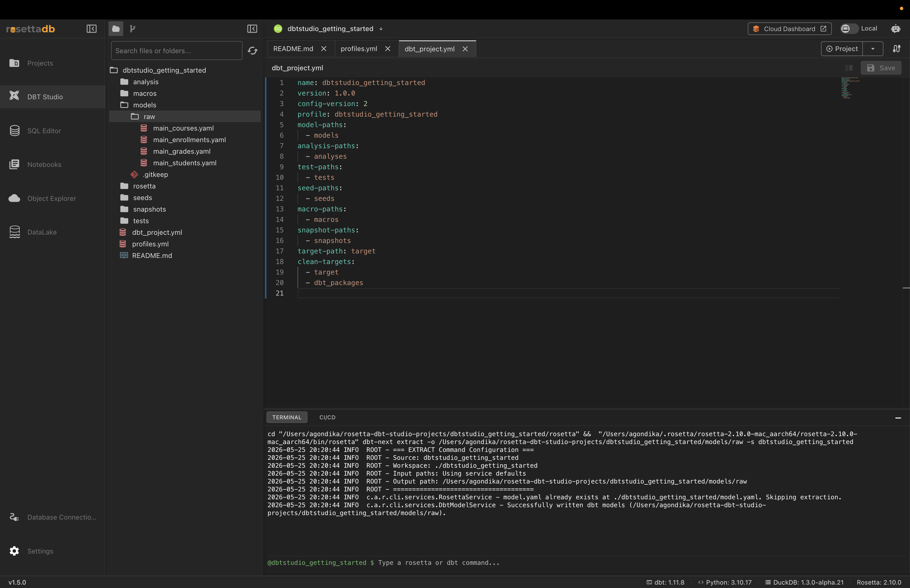Viewport: 910px width, 588px height.
Task: Open the DataLake section
Action: 53,232
